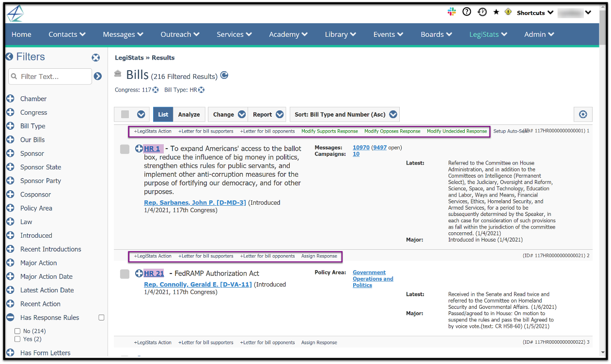Expand the Cosponsor filter
This screenshot has height=364, width=611.
10,194
